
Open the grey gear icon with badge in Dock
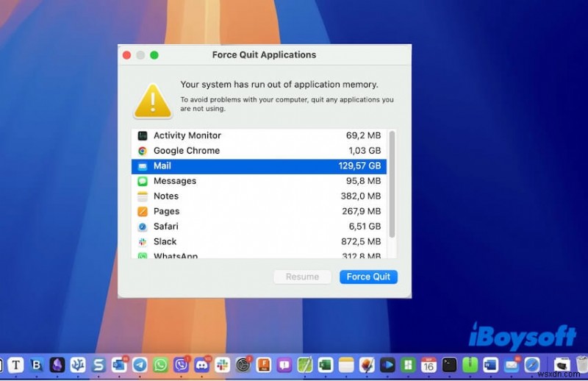pyautogui.click(x=243, y=365)
